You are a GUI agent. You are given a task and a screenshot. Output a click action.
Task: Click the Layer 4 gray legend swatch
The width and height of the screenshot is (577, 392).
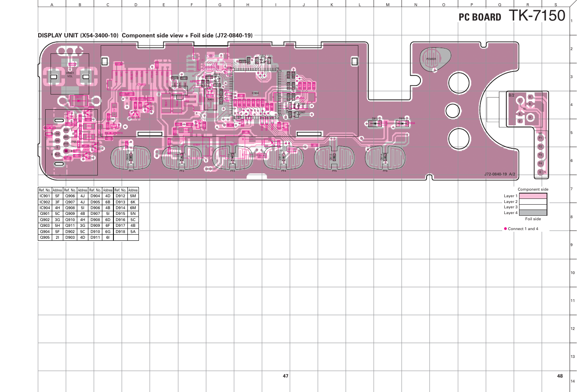533,213
